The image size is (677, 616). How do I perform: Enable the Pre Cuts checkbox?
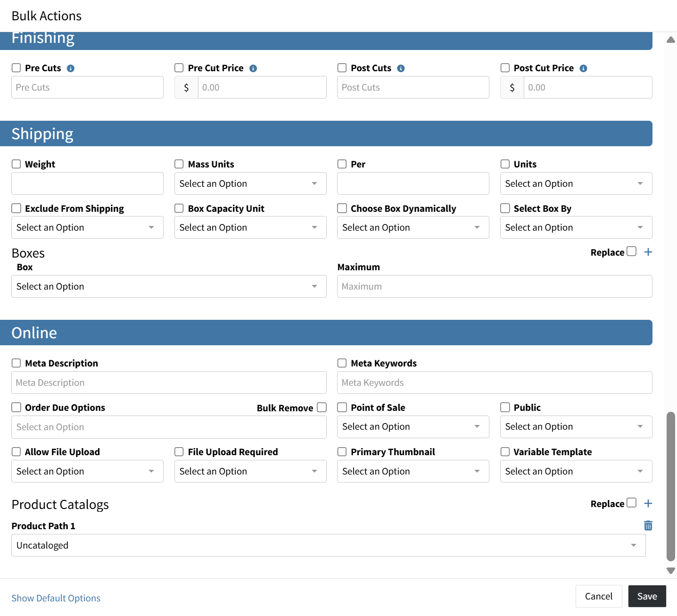click(x=17, y=68)
